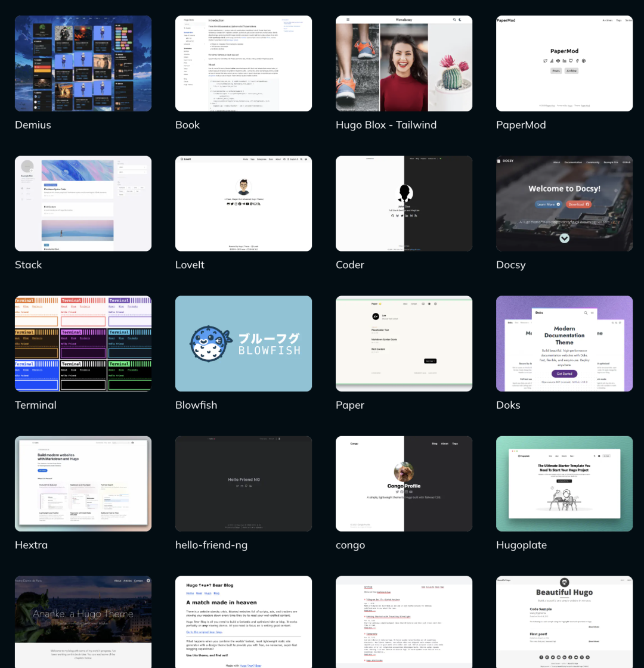Open the Doks theme thumbnail
This screenshot has width=644, height=668.
tap(564, 343)
